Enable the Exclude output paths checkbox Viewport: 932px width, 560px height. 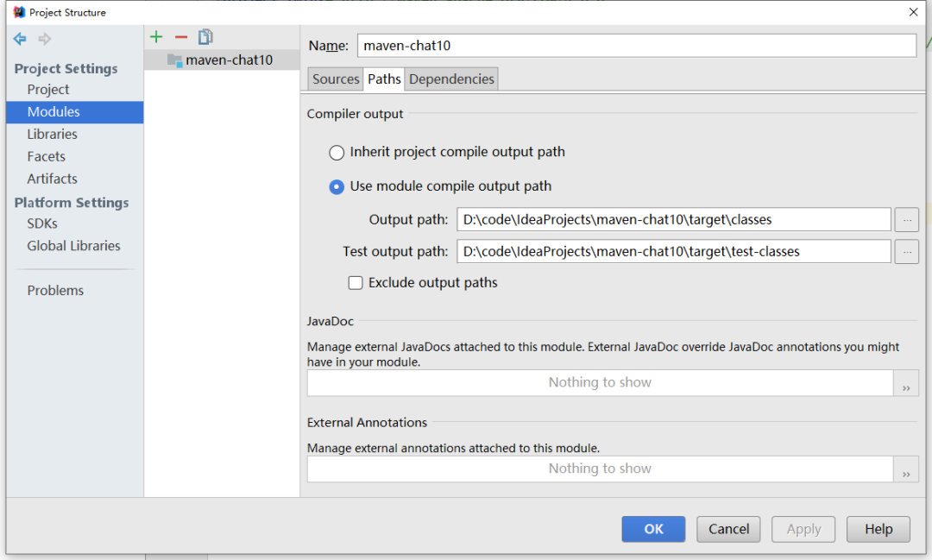[356, 283]
